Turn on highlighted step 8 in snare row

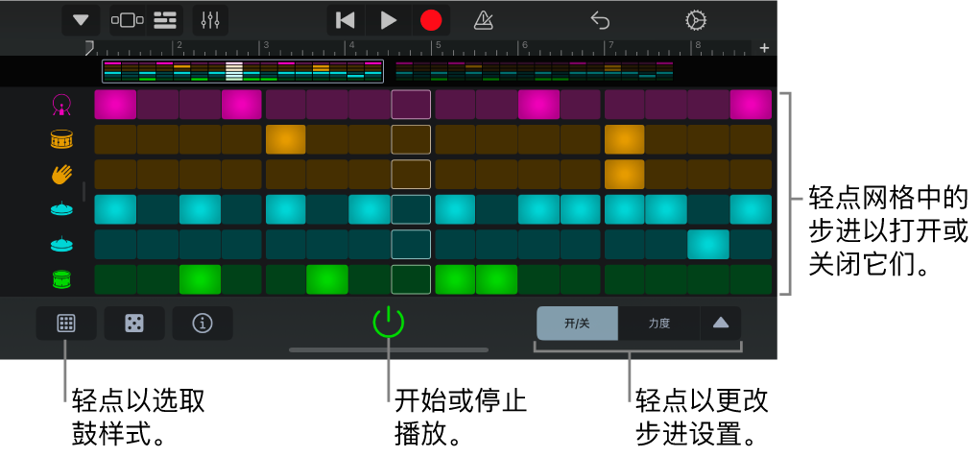click(411, 139)
